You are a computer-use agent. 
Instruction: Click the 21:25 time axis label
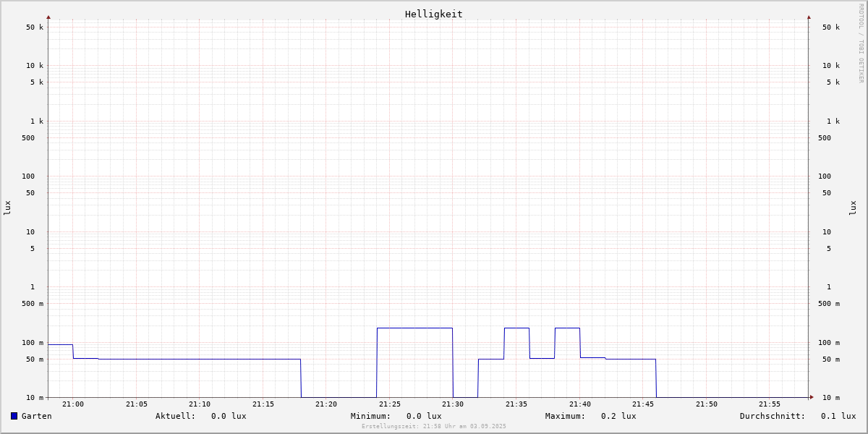(390, 404)
